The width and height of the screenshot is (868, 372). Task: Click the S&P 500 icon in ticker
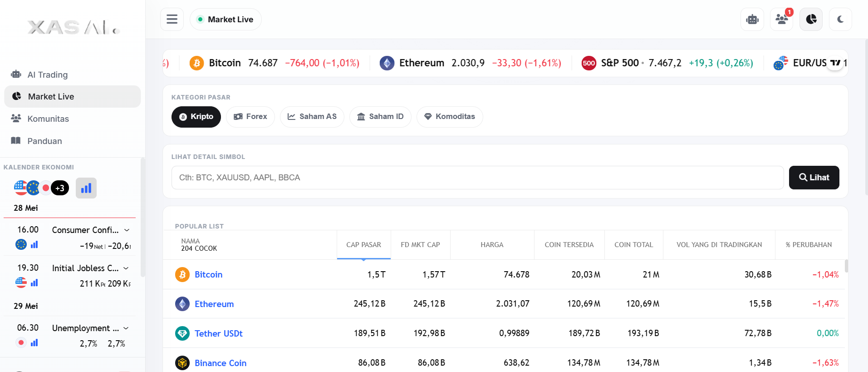(589, 63)
